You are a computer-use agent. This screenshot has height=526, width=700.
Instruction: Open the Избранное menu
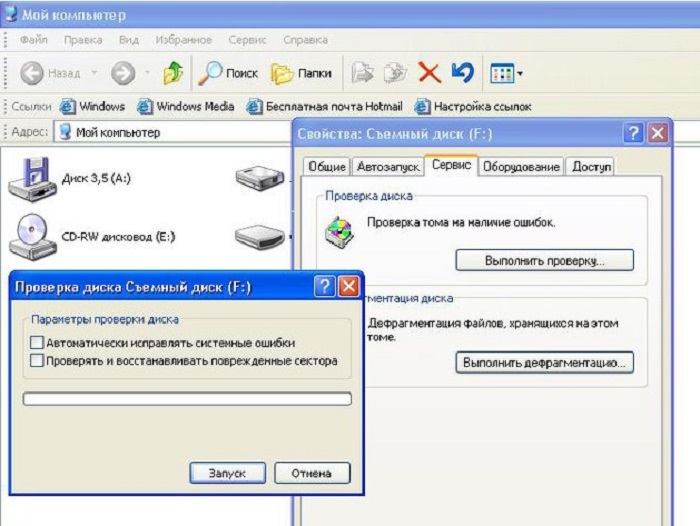pyautogui.click(x=183, y=40)
